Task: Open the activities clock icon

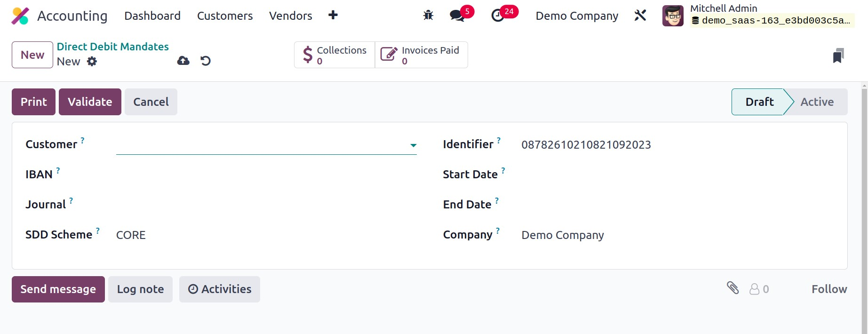Action: (498, 16)
